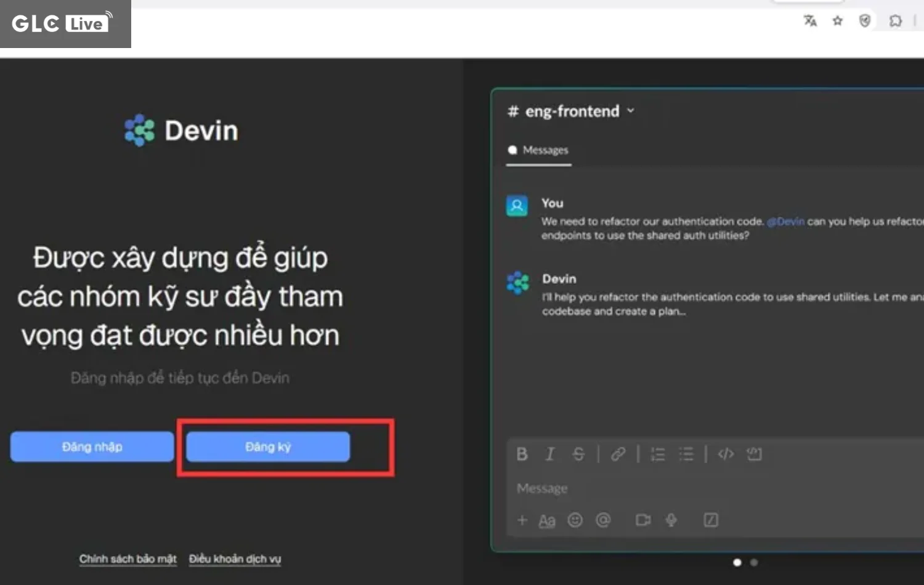Screen dimensions: 924x585
Task: Click the Devin avatar in chat
Action: (x=517, y=283)
